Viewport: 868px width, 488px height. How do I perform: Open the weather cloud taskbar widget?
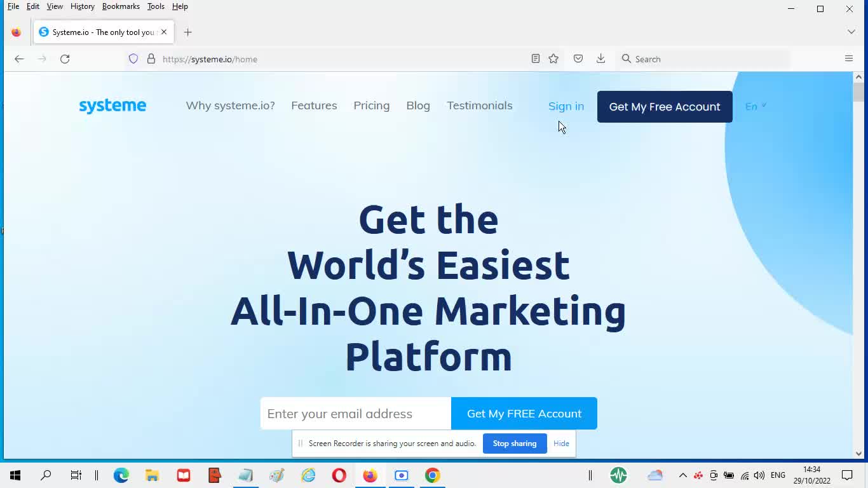(x=655, y=475)
